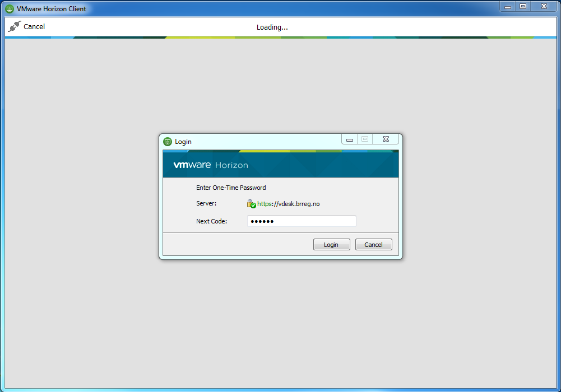Click the vmware Horizon logo banner
Viewport: 561px width, 392px height.
280,165
